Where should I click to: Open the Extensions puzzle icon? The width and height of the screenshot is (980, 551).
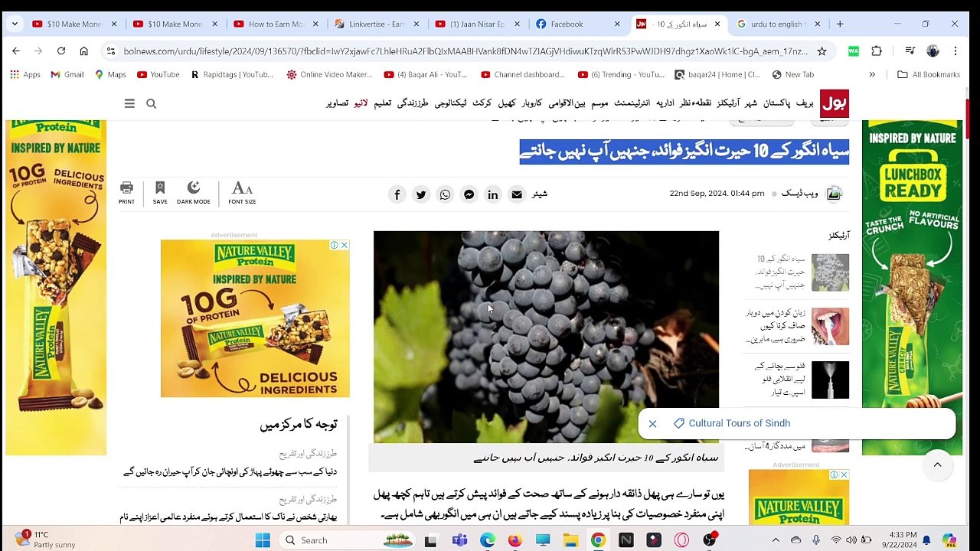tap(877, 51)
